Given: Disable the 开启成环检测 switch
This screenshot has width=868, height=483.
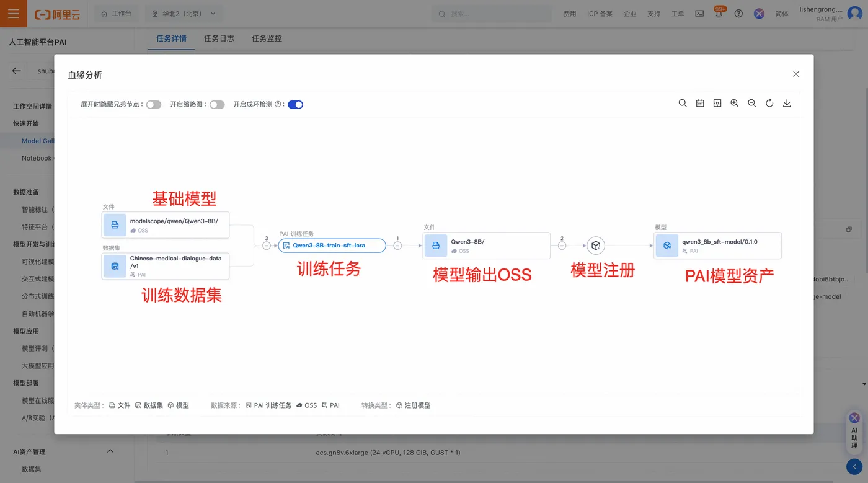Looking at the screenshot, I should coord(295,105).
